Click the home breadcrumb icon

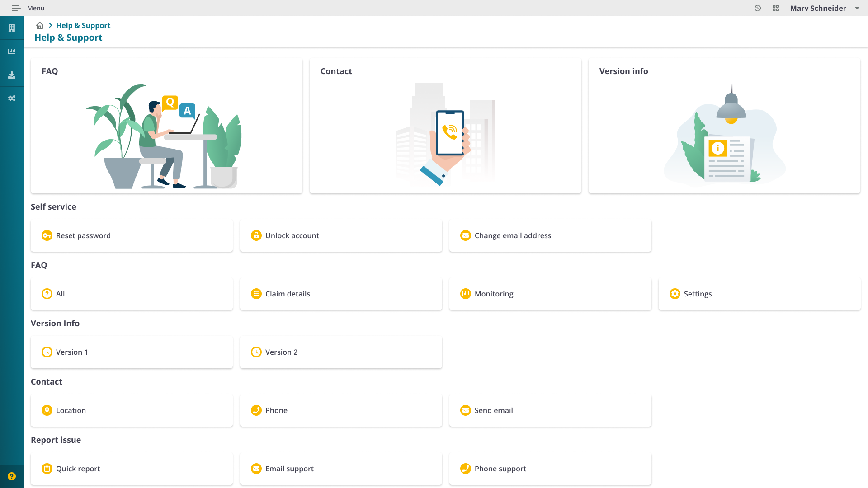tap(40, 25)
